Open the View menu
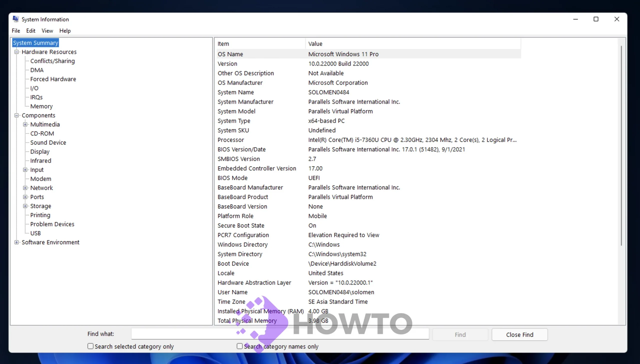The width and height of the screenshot is (640, 364). [47, 31]
